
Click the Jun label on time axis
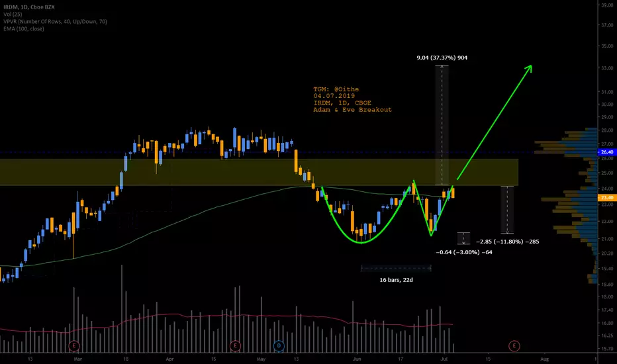(x=357, y=359)
